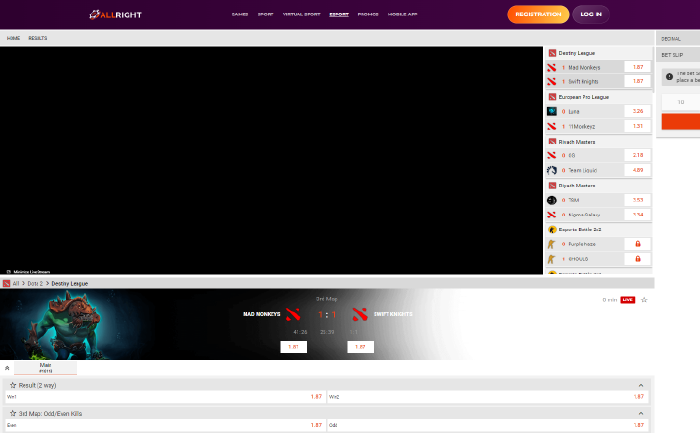The width and height of the screenshot is (700, 433).
Task: Collapse the Result (2 way) market
Action: [x=641, y=385]
